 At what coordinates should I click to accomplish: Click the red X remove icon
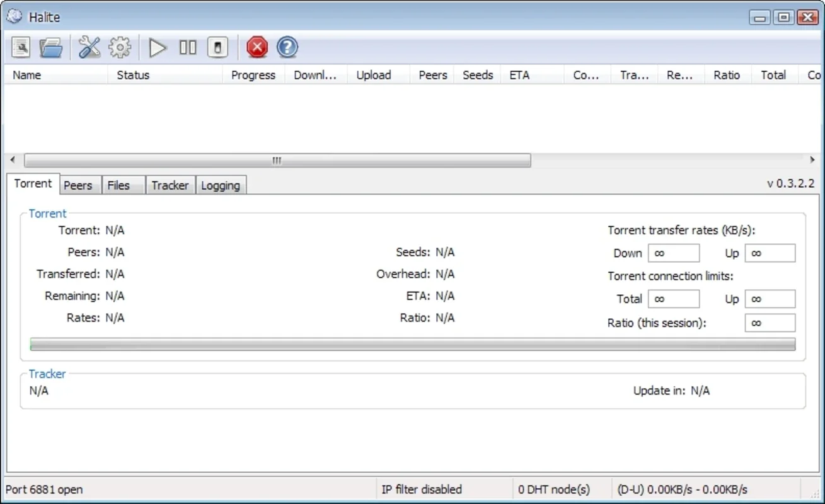[x=257, y=47]
